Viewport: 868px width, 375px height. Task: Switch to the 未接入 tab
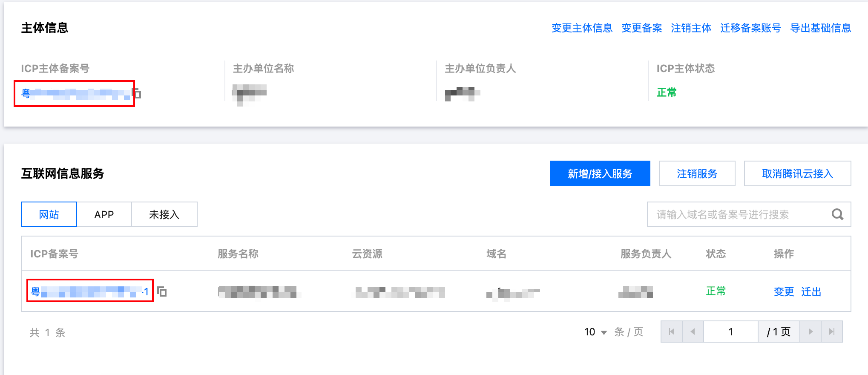click(164, 214)
